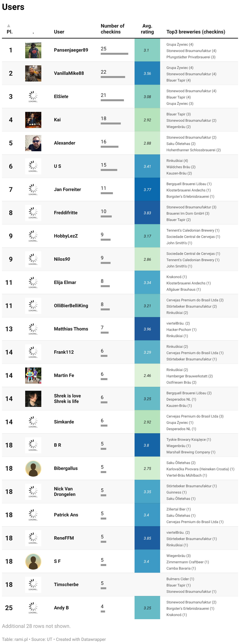
Task: Click Martin Fe's colorful avatar image
Action: tap(33, 376)
